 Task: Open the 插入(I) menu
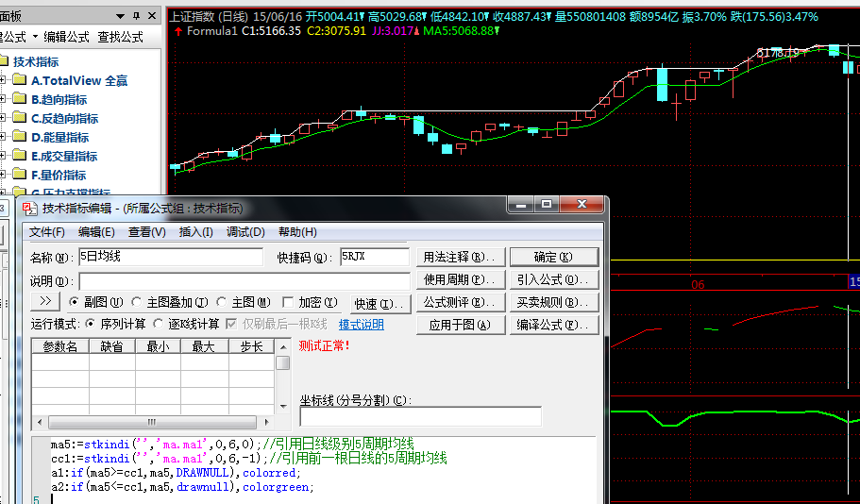[x=195, y=232]
